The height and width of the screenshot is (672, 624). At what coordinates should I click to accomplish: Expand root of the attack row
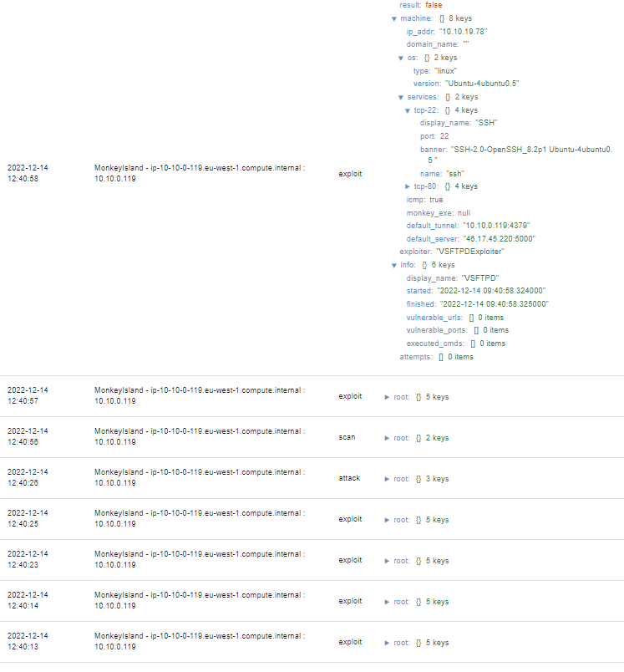pos(387,479)
